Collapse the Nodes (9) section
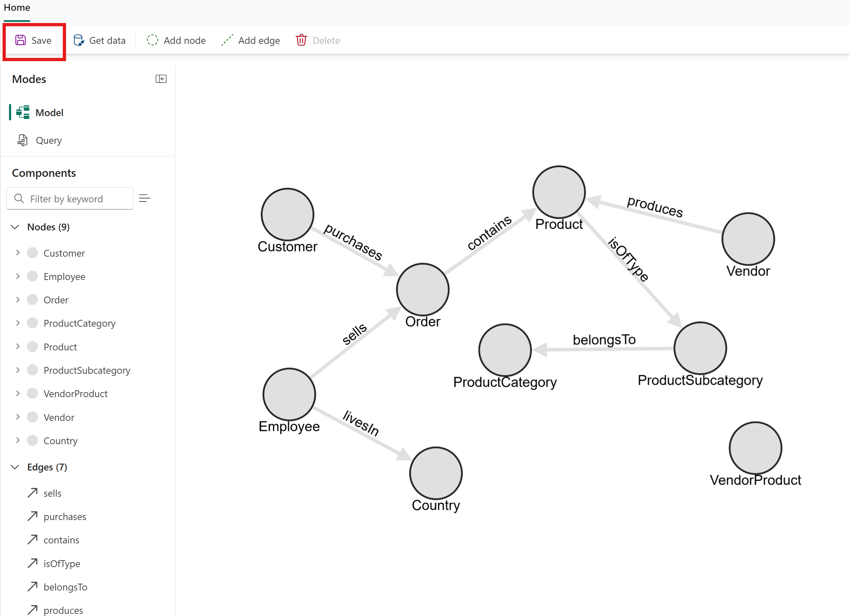This screenshot has height=616, width=849. pyautogui.click(x=15, y=227)
